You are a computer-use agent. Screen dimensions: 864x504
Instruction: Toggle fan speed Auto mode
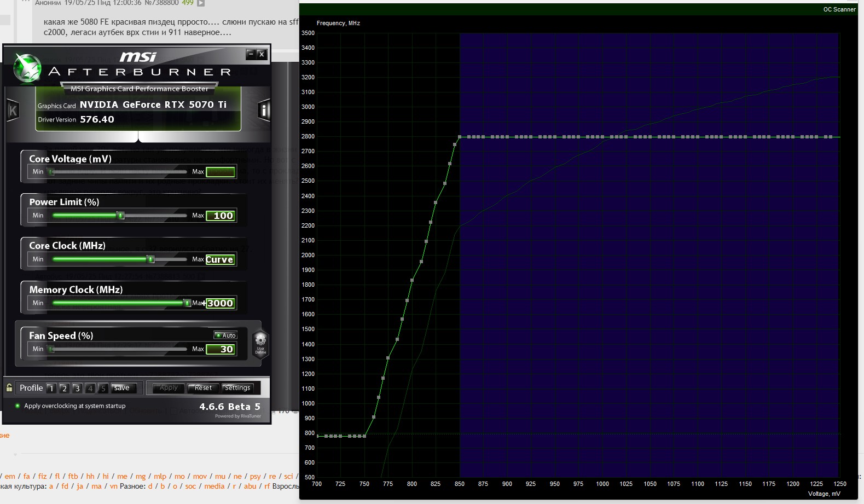(x=225, y=335)
